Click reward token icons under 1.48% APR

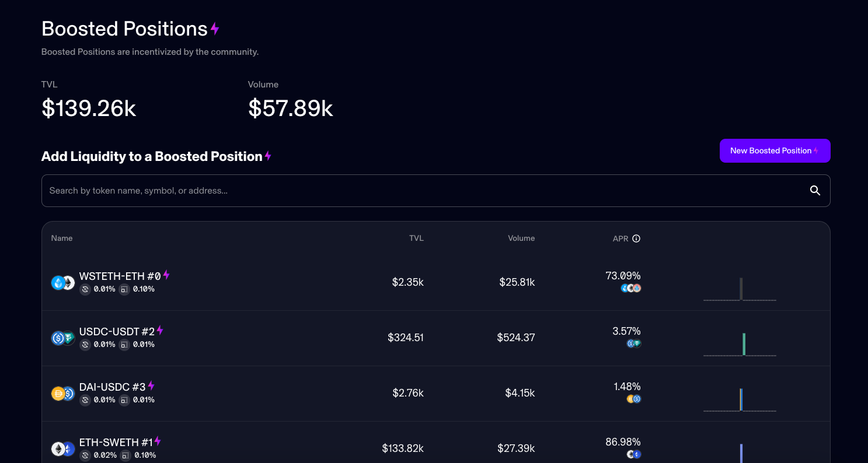(634, 399)
